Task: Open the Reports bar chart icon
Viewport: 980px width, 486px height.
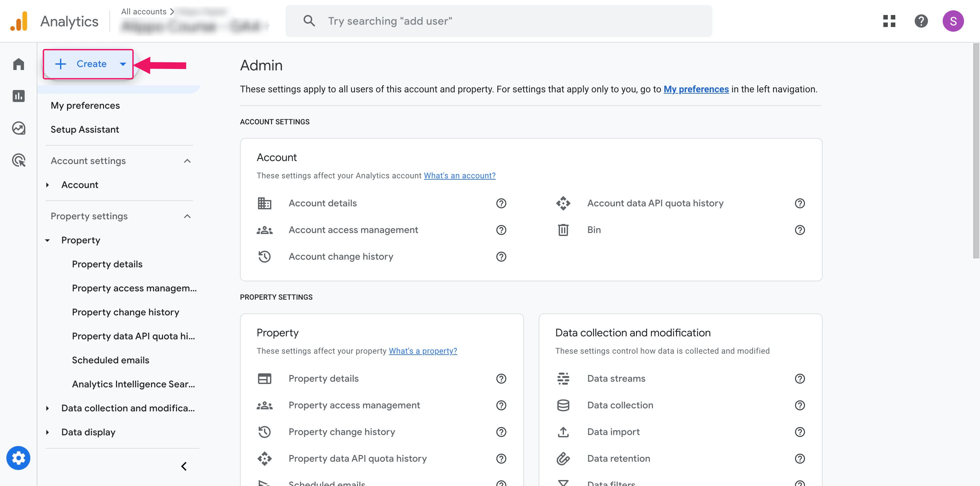Action: (x=18, y=96)
